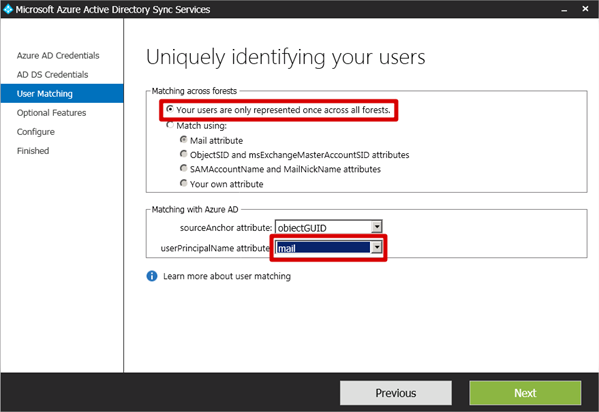Viewport: 599px width, 412px height.
Task: Open the Configure step in sidebar
Action: 36,132
